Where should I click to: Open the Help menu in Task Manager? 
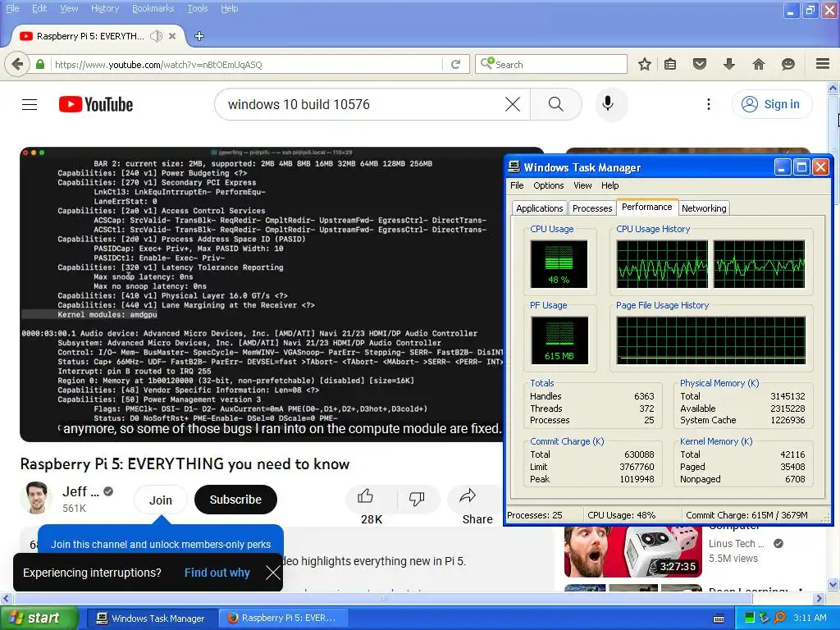pos(609,185)
